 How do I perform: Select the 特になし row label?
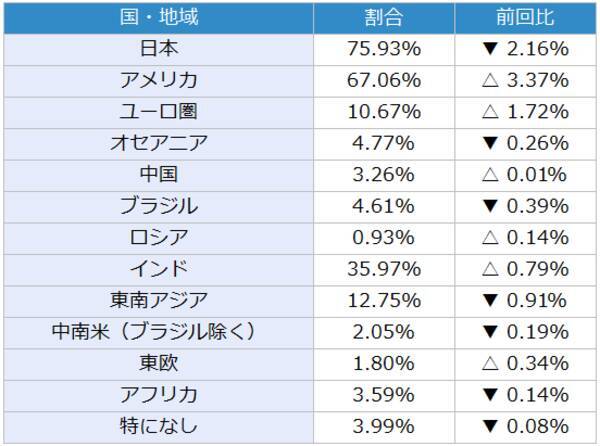(159, 425)
